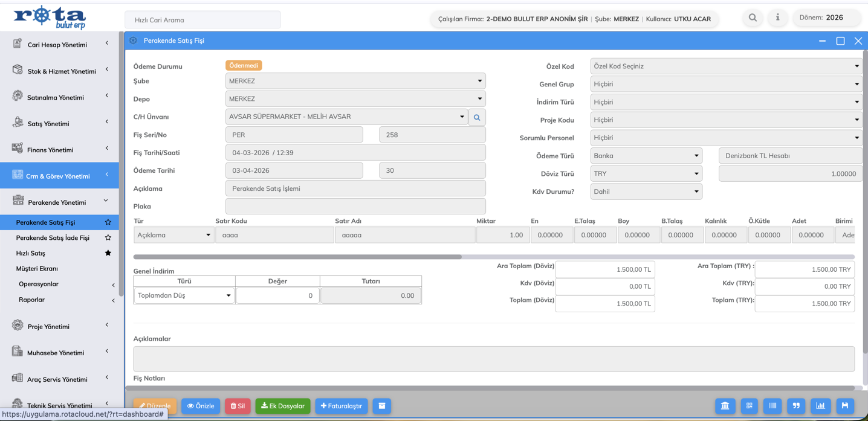The image size is (868, 421).
Task: Toggle favorite star for Perakende Satış Fişi
Action: (x=108, y=222)
